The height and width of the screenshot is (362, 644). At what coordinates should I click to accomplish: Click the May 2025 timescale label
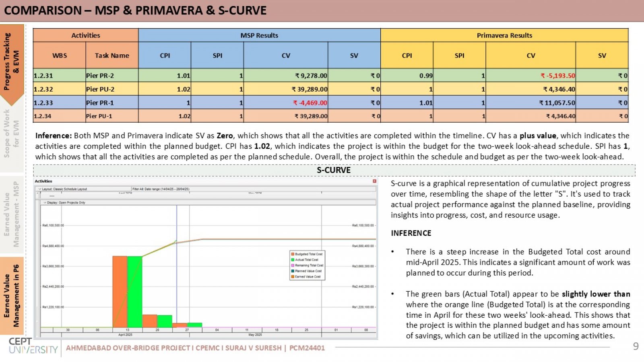pos(255,335)
